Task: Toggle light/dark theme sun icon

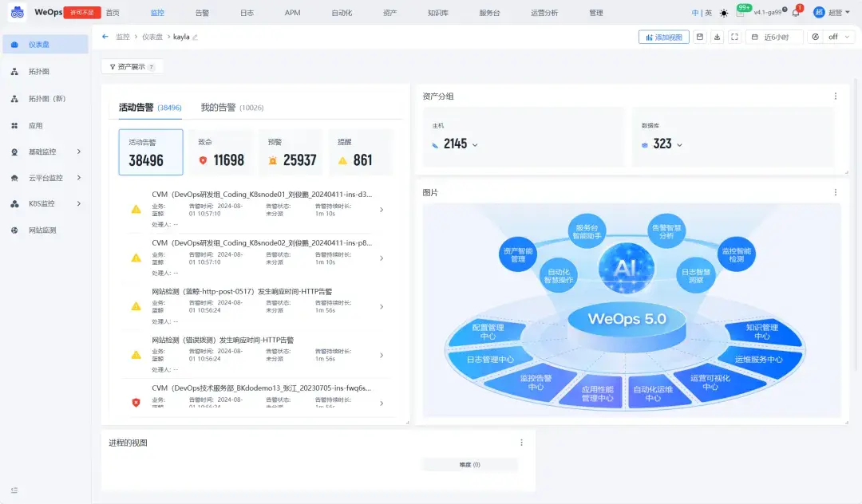Action: [723, 14]
